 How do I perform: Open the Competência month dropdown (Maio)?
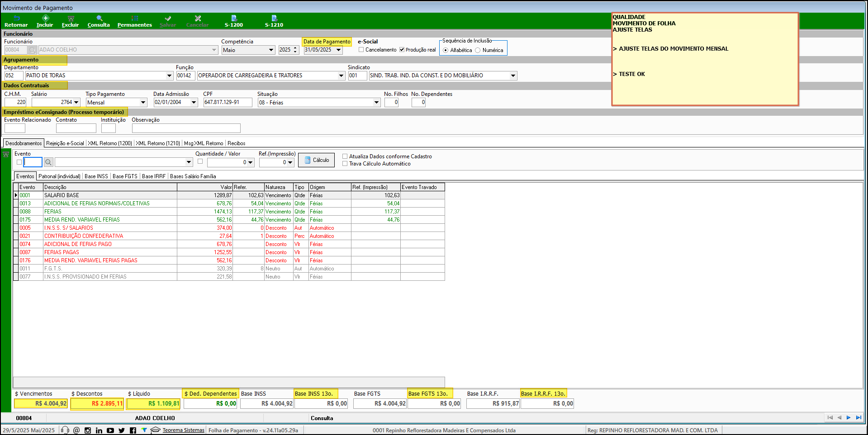271,50
